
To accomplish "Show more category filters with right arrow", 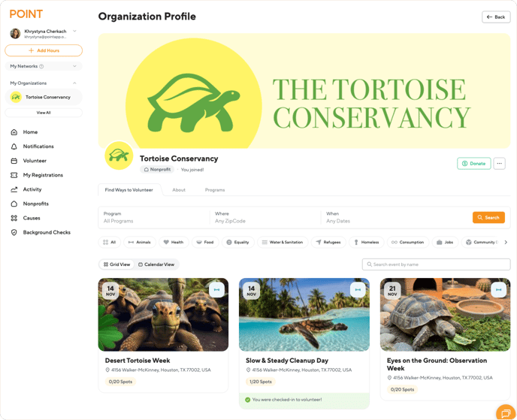I will tap(506, 242).
